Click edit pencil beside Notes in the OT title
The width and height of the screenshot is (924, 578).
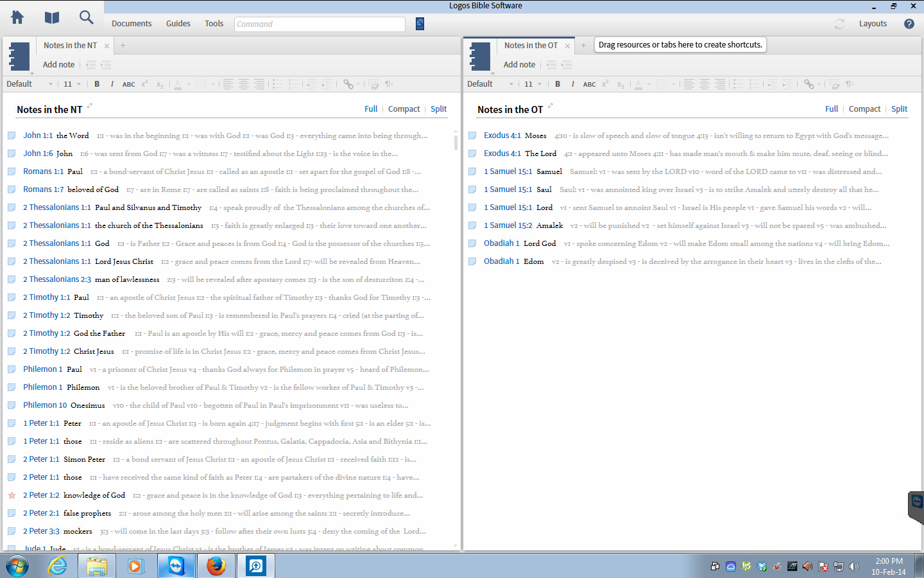coord(551,106)
